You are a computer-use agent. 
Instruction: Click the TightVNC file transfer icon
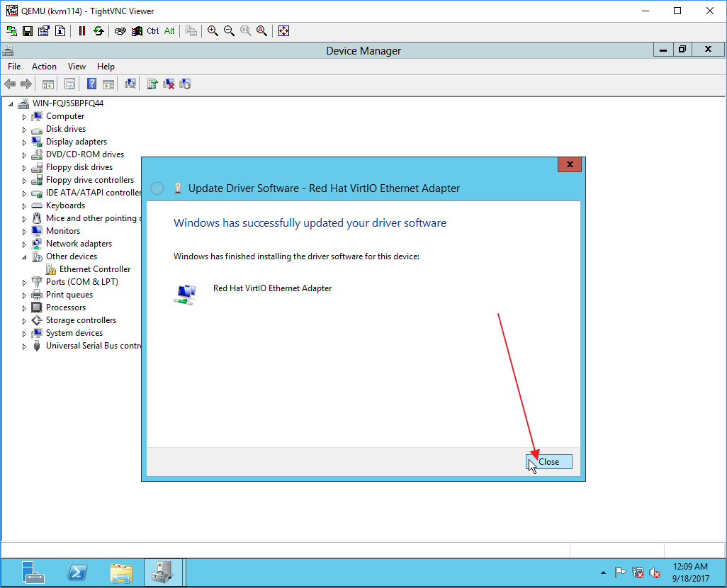tap(191, 31)
